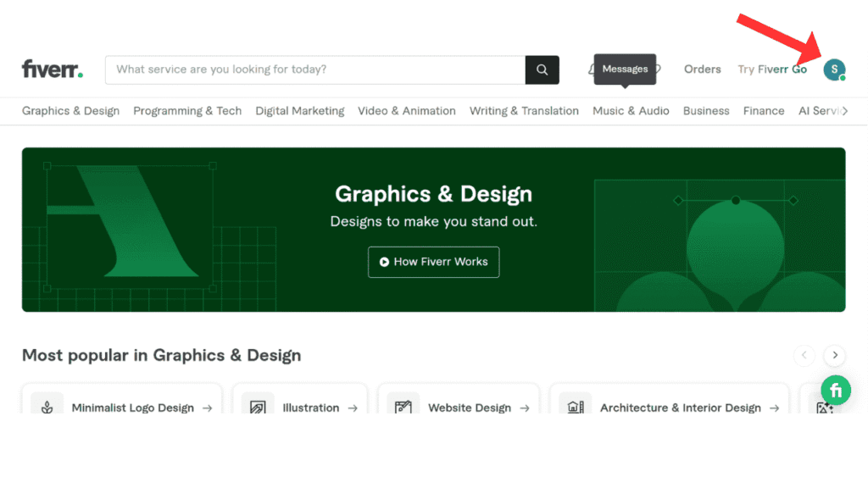868x488 pixels.
Task: Click the Try Fiverr Go link
Action: (x=772, y=69)
